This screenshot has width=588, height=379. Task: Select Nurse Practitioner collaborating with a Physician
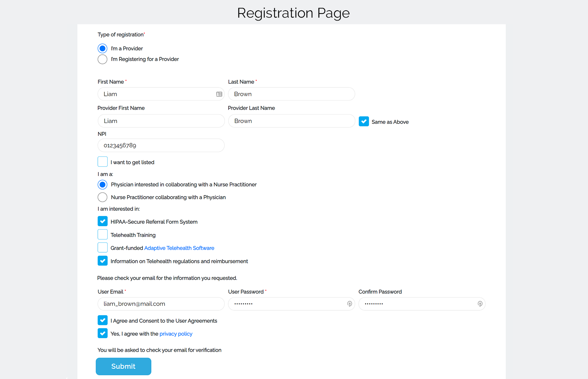pyautogui.click(x=103, y=197)
